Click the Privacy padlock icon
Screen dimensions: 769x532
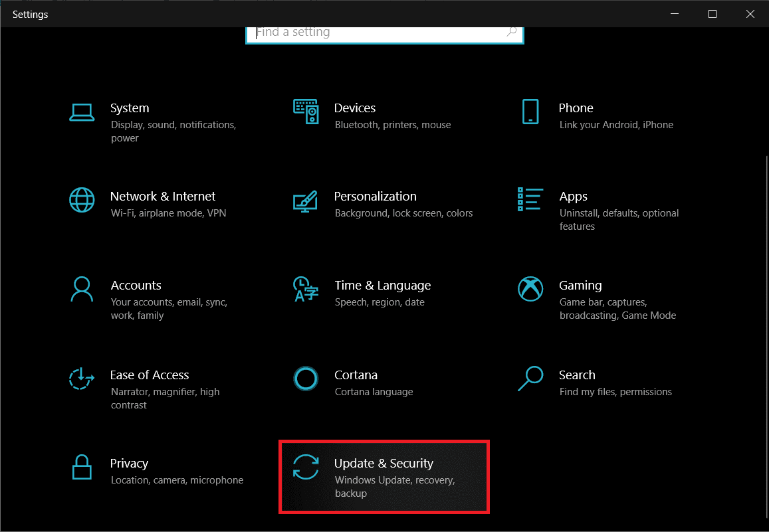[x=82, y=467]
